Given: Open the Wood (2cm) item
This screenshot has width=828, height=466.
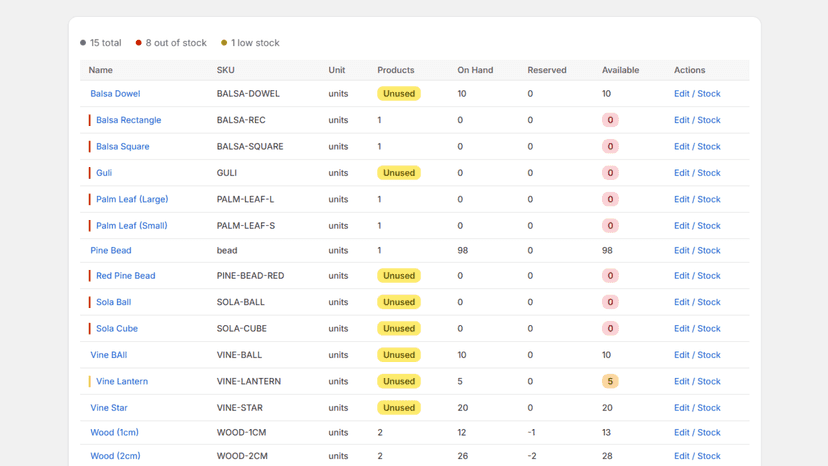Looking at the screenshot, I should coord(115,455).
